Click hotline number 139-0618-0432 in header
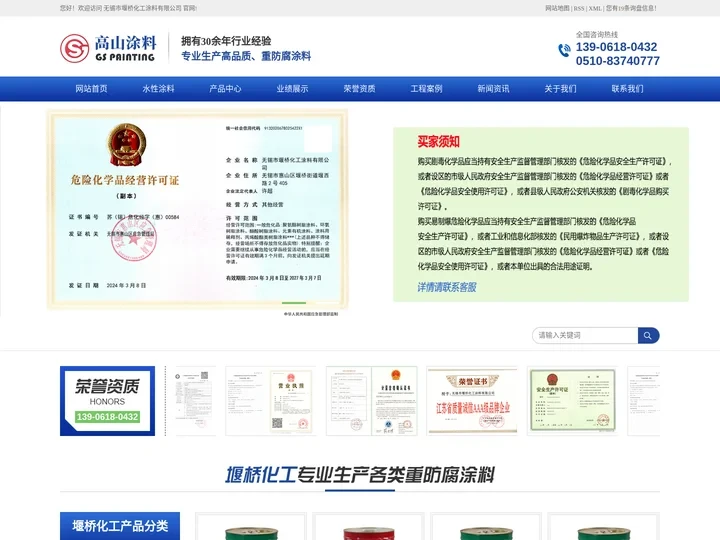 coord(616,47)
